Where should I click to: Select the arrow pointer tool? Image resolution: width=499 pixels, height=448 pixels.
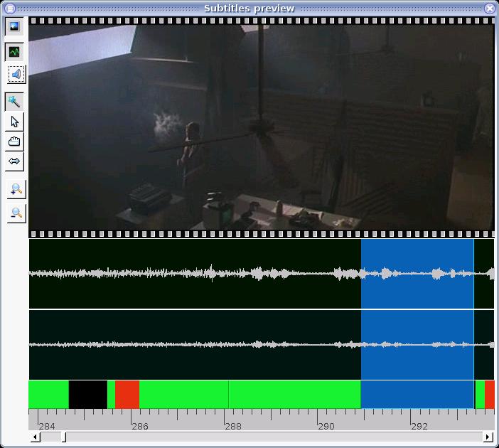14,122
